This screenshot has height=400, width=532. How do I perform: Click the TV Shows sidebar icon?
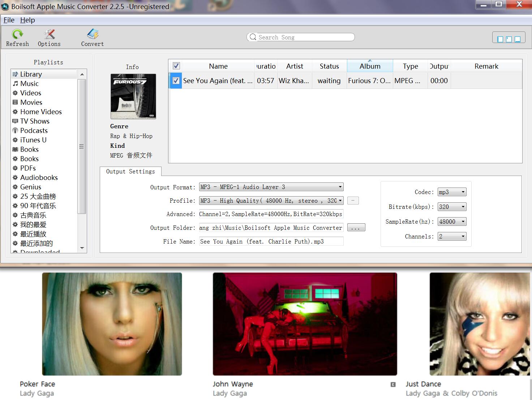pyautogui.click(x=15, y=121)
